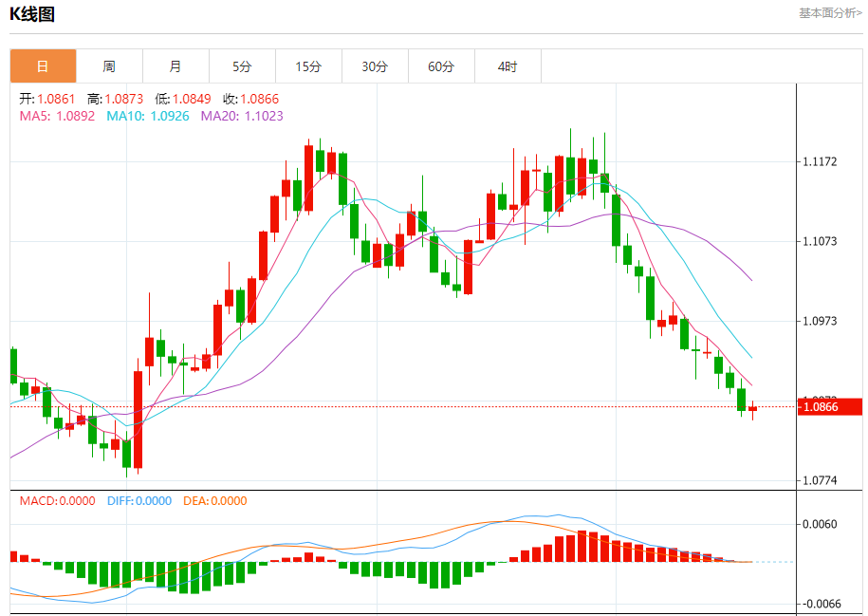Click the 1.0774 price axis label
868x616 pixels.
[820, 480]
